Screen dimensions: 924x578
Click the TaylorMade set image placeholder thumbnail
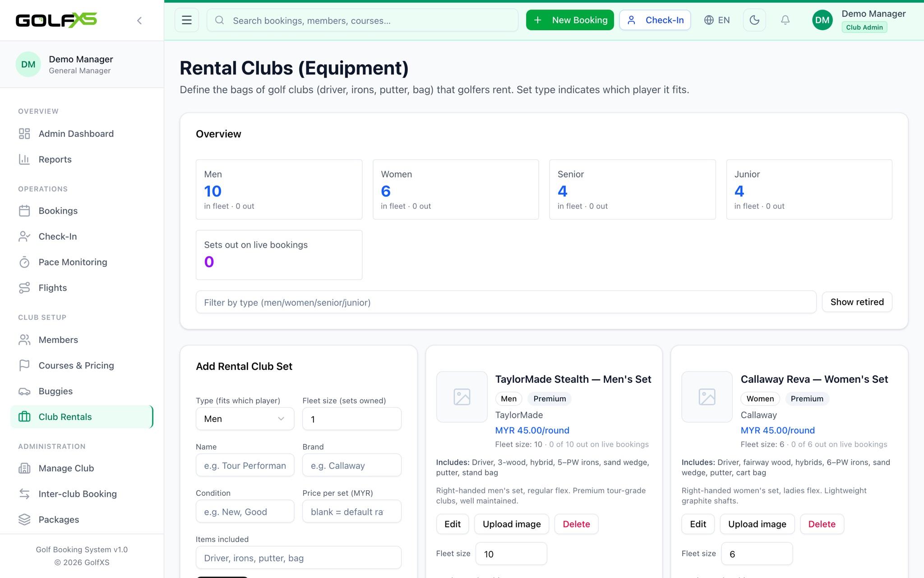[x=462, y=397]
